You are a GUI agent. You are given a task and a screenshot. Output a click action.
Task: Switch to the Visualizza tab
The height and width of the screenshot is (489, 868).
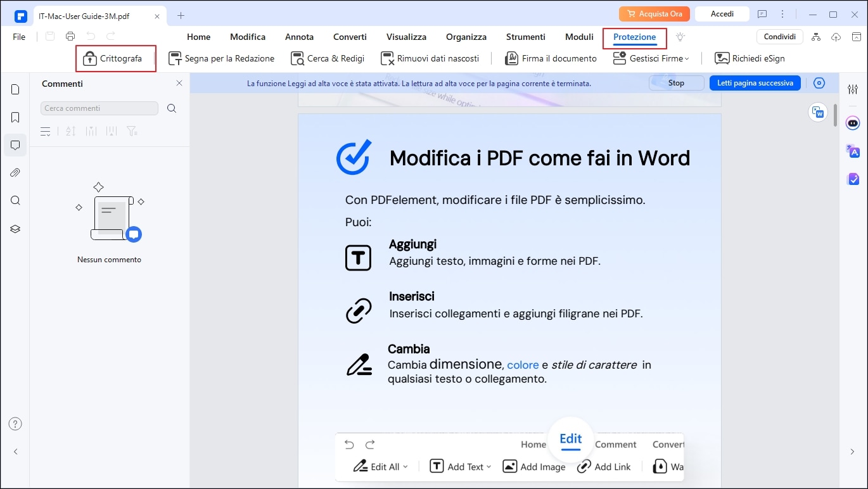point(406,37)
